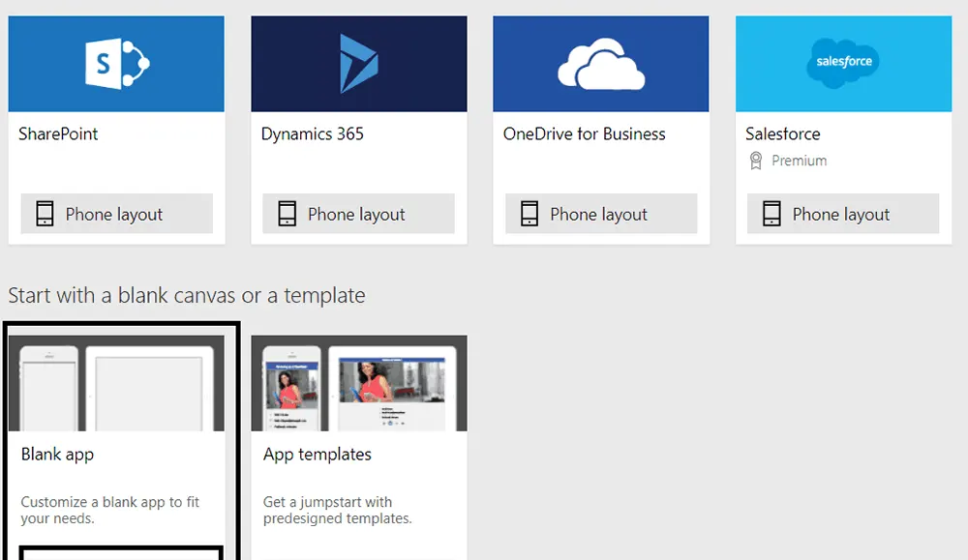Select the SharePoint title text
This screenshot has width=968, height=560.
coord(58,133)
